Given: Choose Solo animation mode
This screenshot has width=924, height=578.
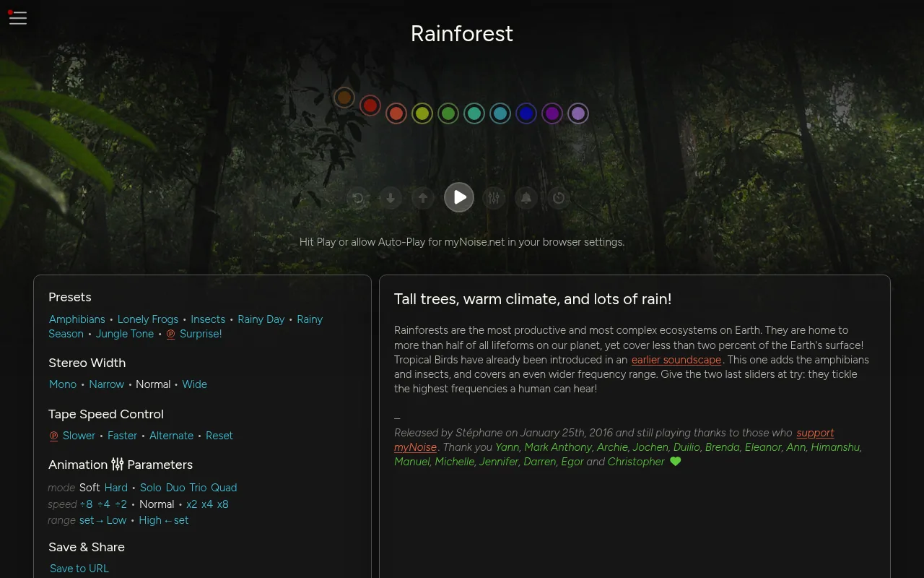Looking at the screenshot, I should 151,488.
